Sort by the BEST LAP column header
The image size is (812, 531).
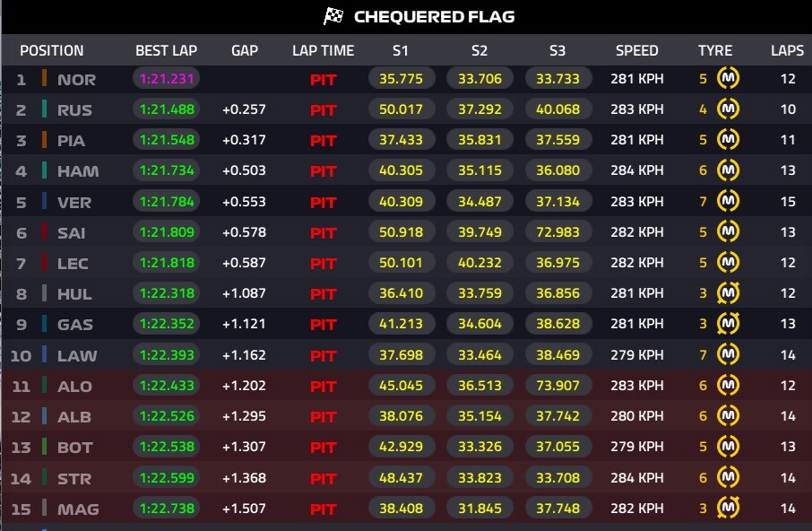[x=166, y=50]
